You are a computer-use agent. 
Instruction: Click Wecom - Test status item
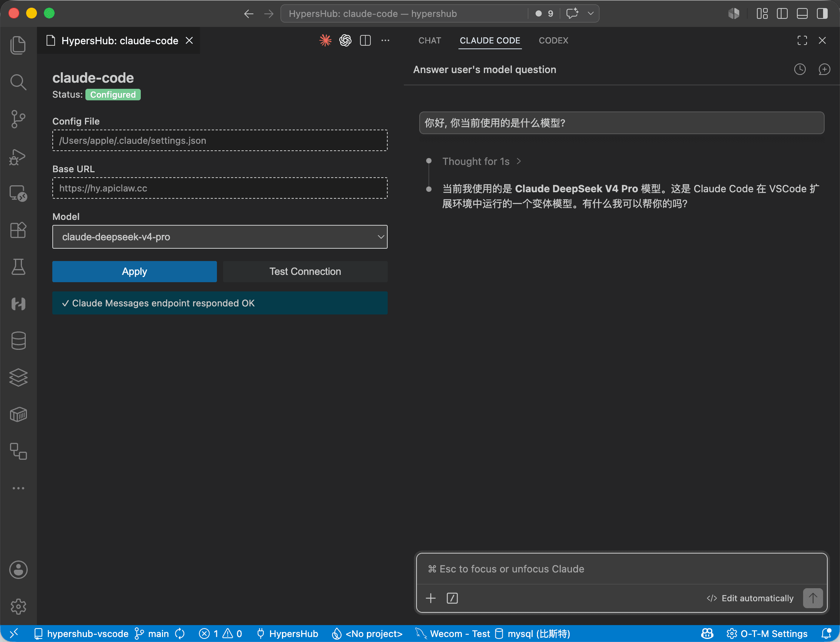(453, 634)
